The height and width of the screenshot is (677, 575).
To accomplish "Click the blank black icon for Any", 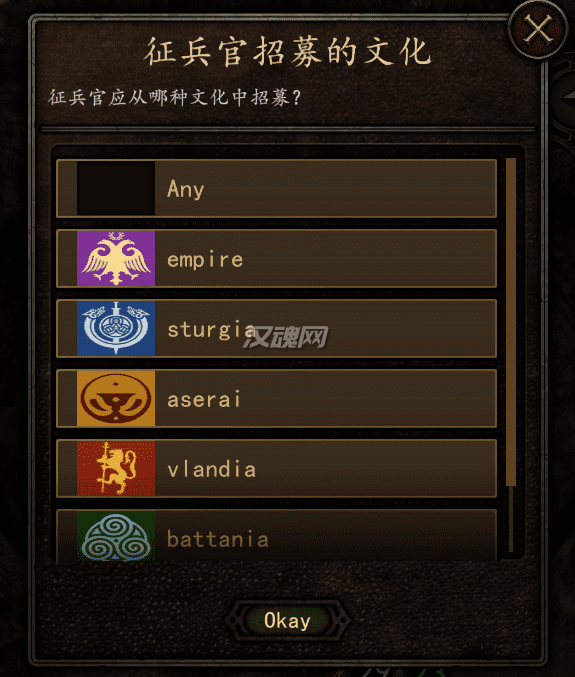I will pyautogui.click(x=116, y=188).
